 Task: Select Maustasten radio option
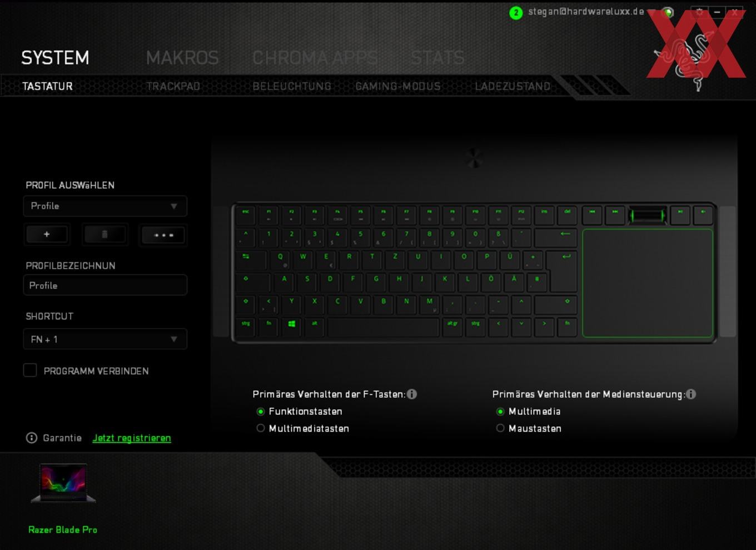pyautogui.click(x=500, y=428)
